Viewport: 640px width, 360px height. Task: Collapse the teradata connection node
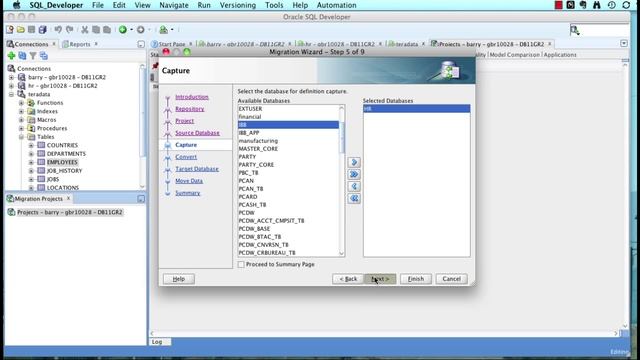(11, 94)
